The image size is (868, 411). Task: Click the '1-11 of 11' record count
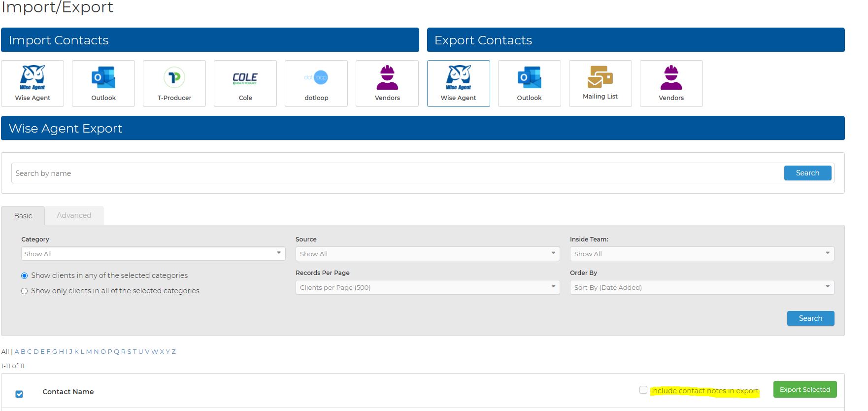tap(13, 366)
